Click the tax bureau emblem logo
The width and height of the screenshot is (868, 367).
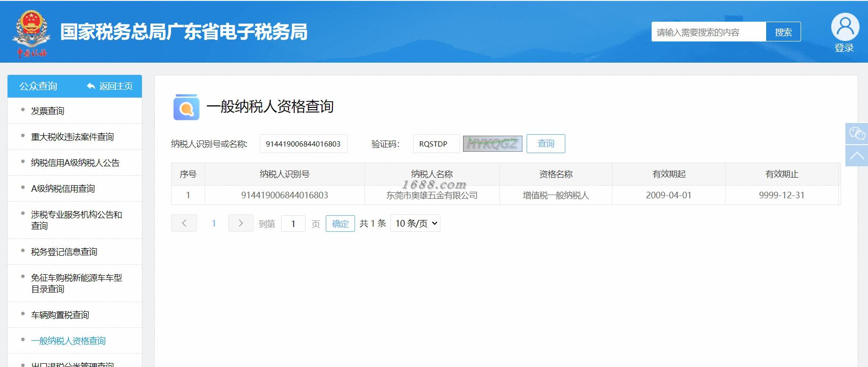[x=31, y=33]
